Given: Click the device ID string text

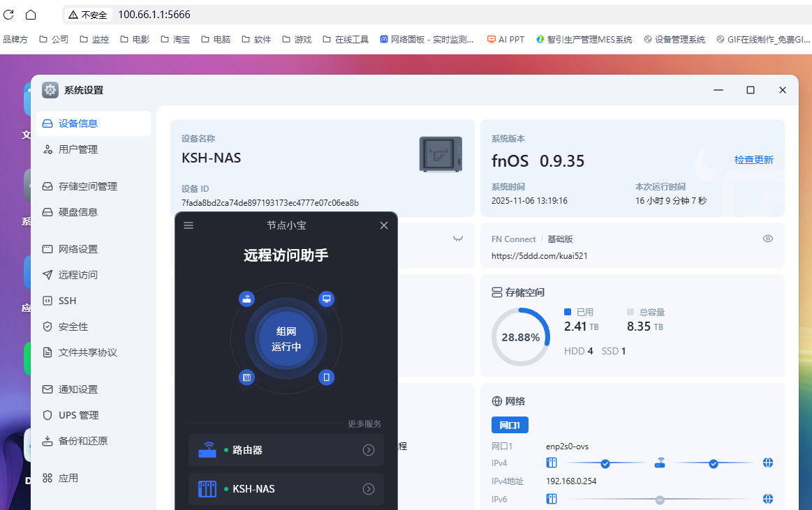Looking at the screenshot, I should tap(270, 203).
